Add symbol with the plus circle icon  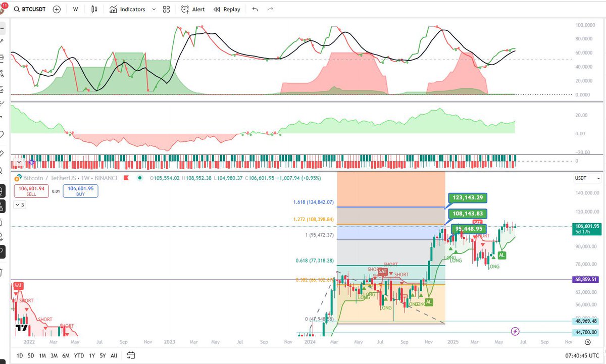[x=57, y=9]
